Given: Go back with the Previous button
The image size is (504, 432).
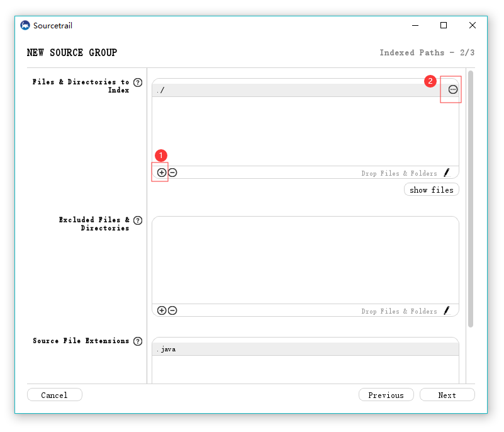Looking at the screenshot, I should point(386,395).
